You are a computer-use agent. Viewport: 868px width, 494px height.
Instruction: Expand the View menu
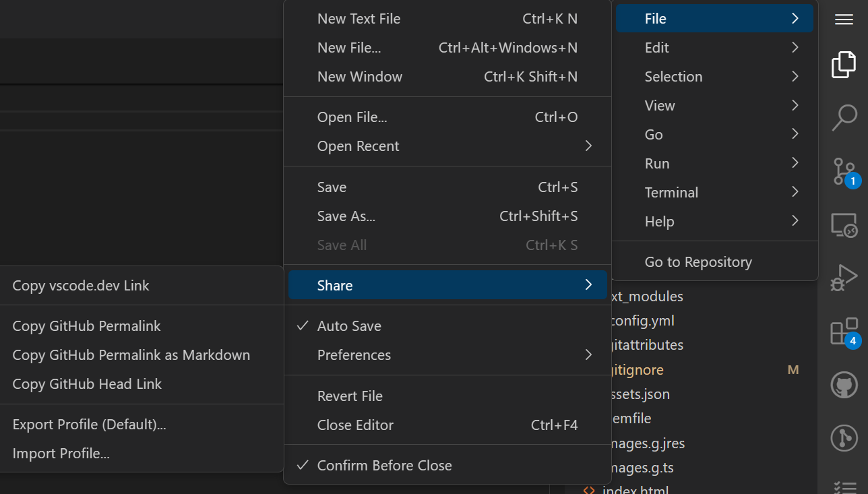coord(714,106)
